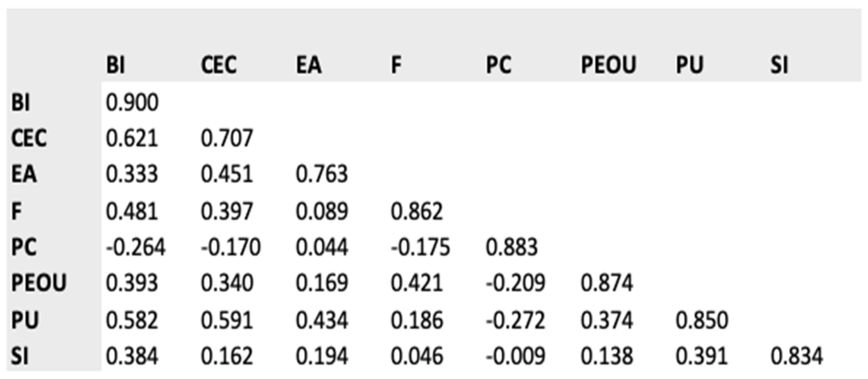The image size is (868, 379).
Task: Select the cell containing 0.591
Action: tap(227, 320)
